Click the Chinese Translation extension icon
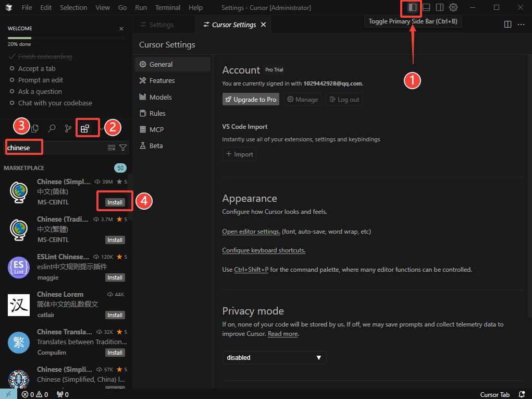 (x=19, y=343)
